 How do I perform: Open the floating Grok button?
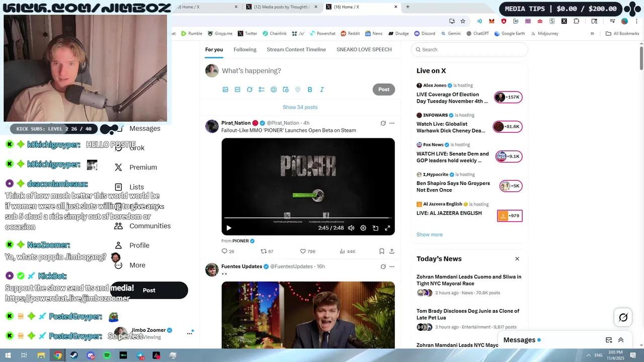point(623,317)
